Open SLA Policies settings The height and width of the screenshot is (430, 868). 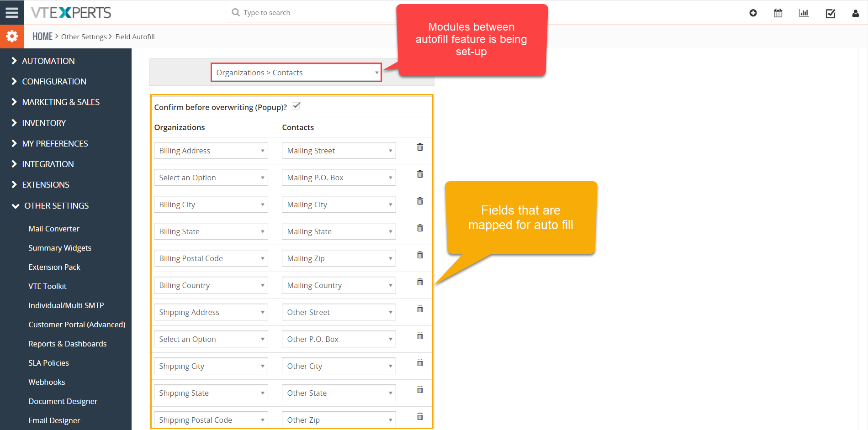(x=49, y=363)
